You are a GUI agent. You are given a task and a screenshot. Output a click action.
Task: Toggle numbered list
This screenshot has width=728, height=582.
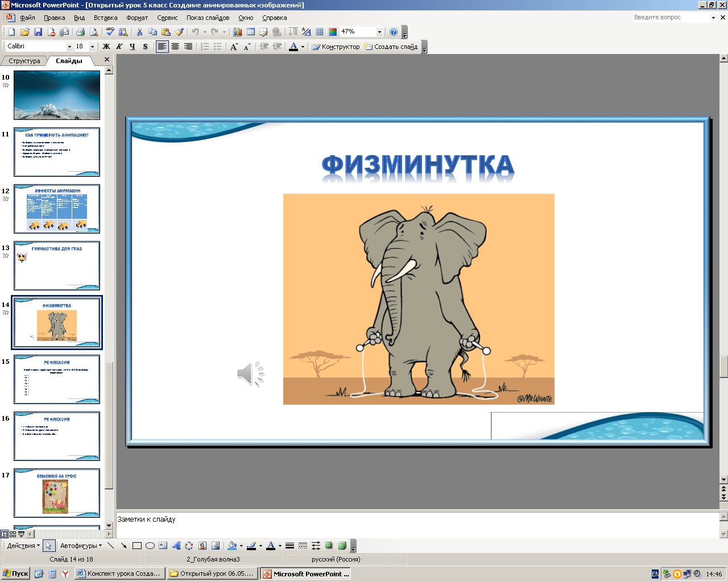(x=205, y=47)
